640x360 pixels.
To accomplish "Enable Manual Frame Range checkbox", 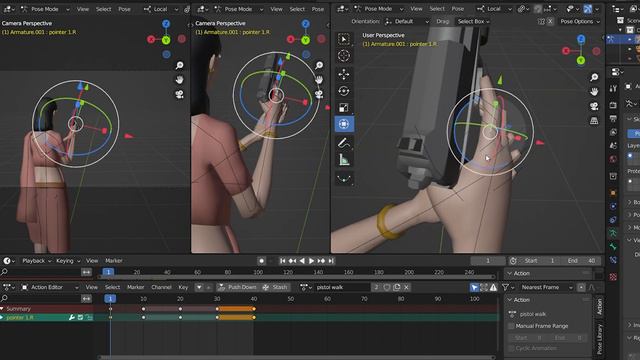I will [x=511, y=326].
